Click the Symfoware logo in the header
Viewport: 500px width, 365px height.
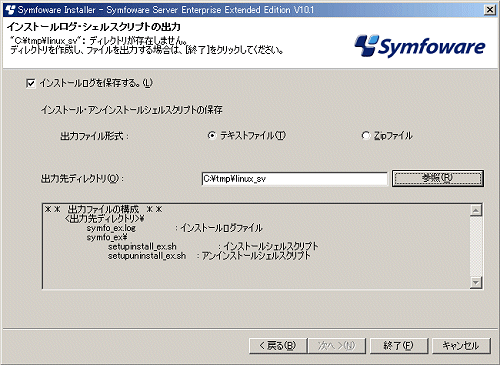pyautogui.click(x=420, y=46)
